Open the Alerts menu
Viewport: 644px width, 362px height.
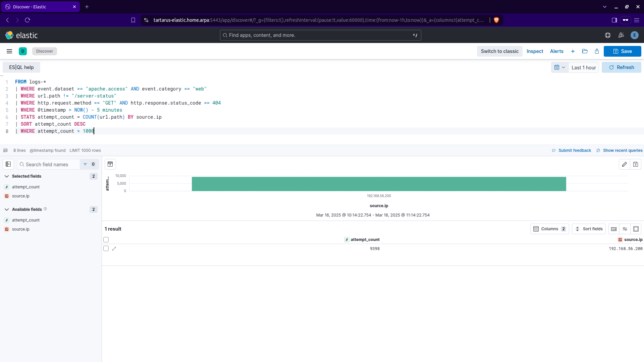pos(556,51)
